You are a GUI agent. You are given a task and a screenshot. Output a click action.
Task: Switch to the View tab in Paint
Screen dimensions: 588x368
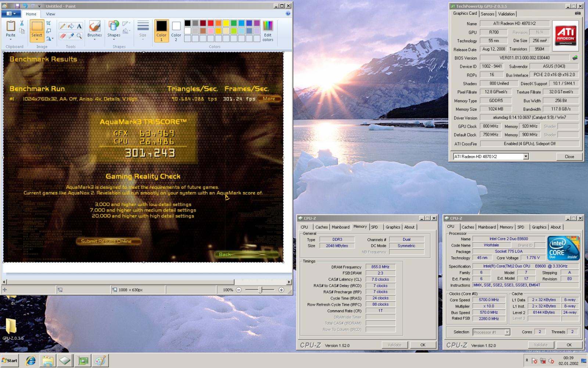point(50,14)
